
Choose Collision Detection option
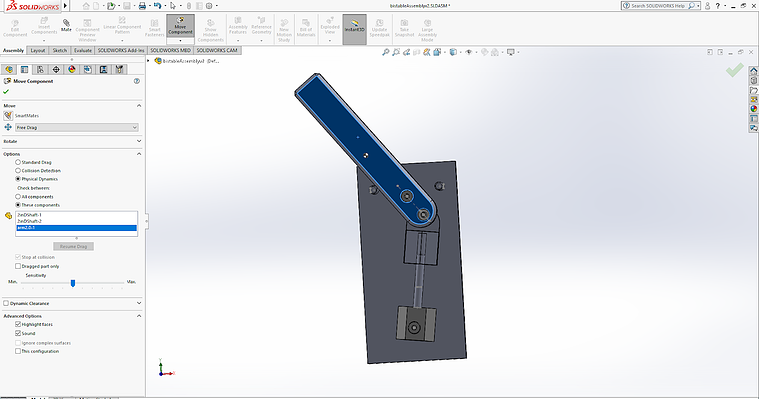[x=18, y=170]
